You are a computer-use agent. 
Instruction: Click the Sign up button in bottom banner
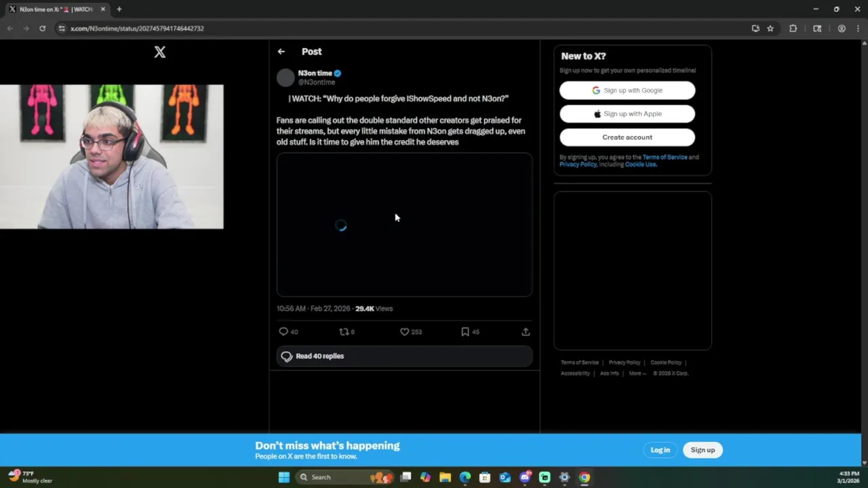703,450
